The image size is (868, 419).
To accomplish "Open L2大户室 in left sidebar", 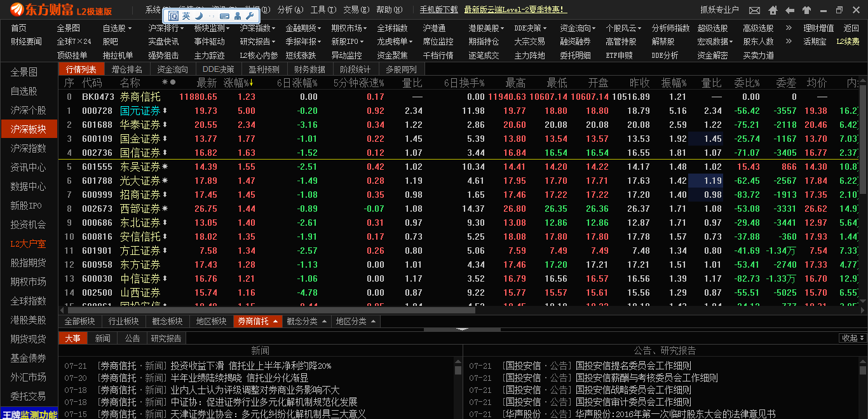I will click(28, 244).
